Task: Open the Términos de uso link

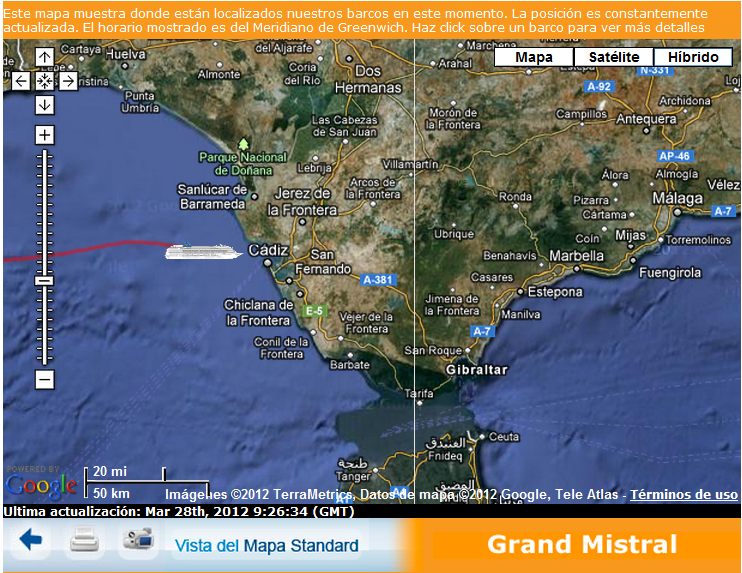Action: (x=683, y=494)
